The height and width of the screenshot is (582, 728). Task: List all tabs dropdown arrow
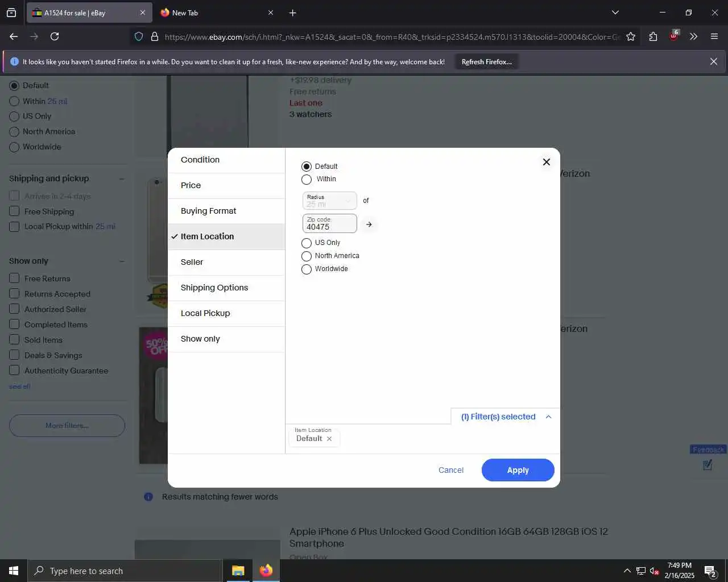(615, 13)
